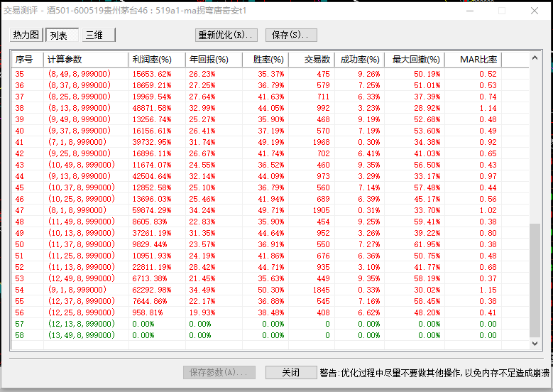
Task: Select profit cell 18659.21% in row 36
Action: click(x=152, y=85)
